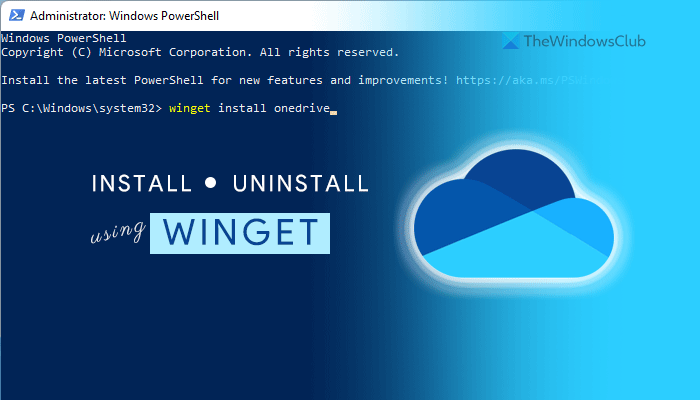Click the 'PS C:\Windows\system32>' prompt
The height and width of the screenshot is (400, 700).
81,108
